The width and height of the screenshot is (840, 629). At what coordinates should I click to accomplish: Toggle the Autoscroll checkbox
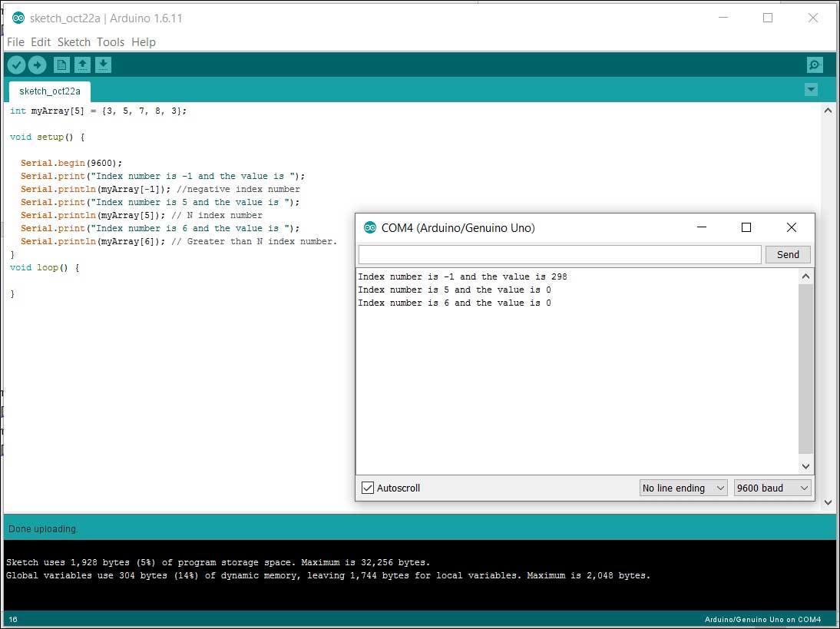pos(368,488)
